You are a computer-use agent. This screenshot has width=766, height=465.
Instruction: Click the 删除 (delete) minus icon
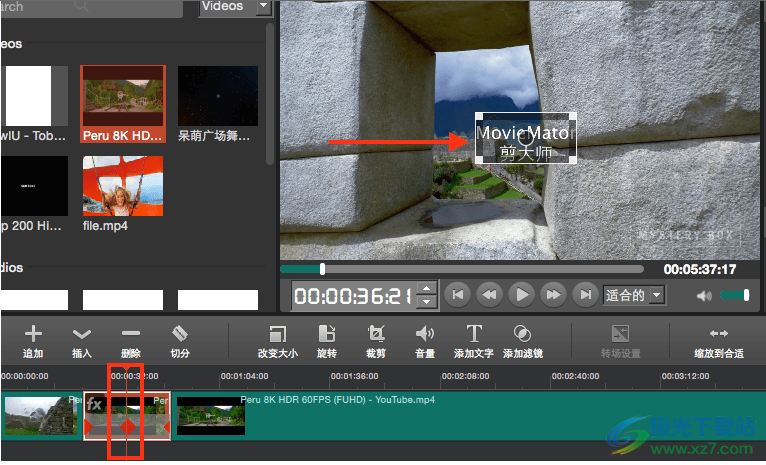[x=130, y=334]
